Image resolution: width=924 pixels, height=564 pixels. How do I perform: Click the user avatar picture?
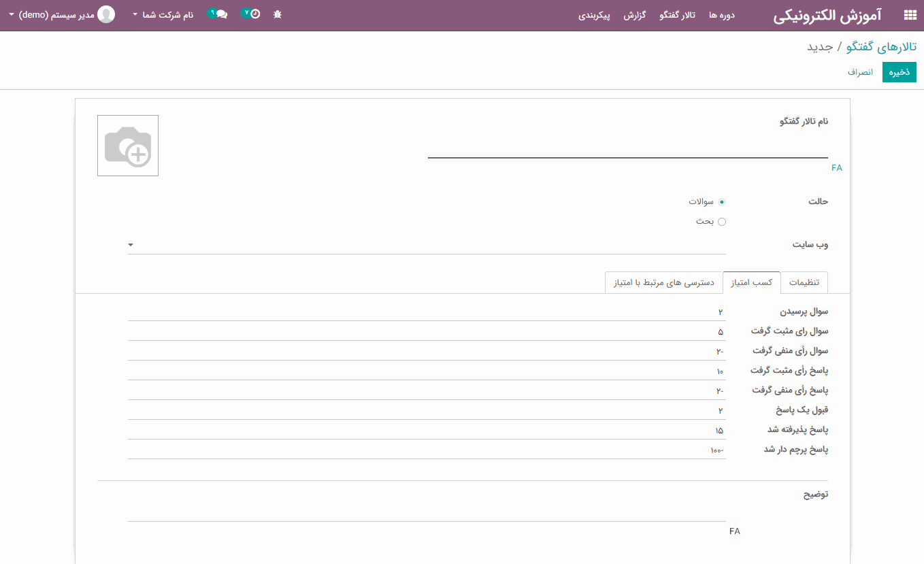coord(106,14)
